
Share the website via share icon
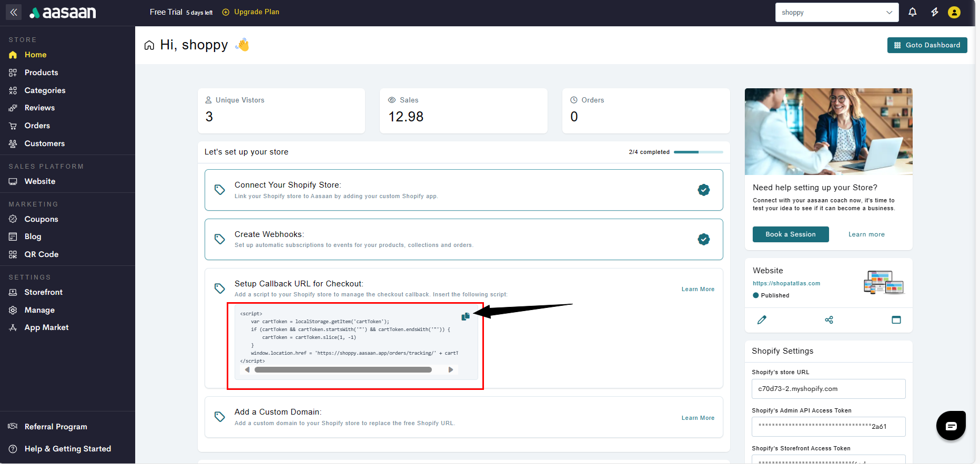[829, 319]
